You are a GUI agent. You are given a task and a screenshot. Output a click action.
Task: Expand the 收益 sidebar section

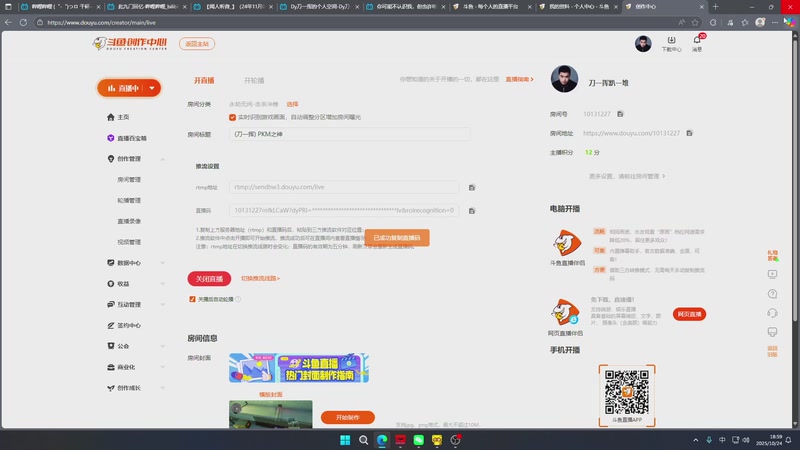click(162, 284)
